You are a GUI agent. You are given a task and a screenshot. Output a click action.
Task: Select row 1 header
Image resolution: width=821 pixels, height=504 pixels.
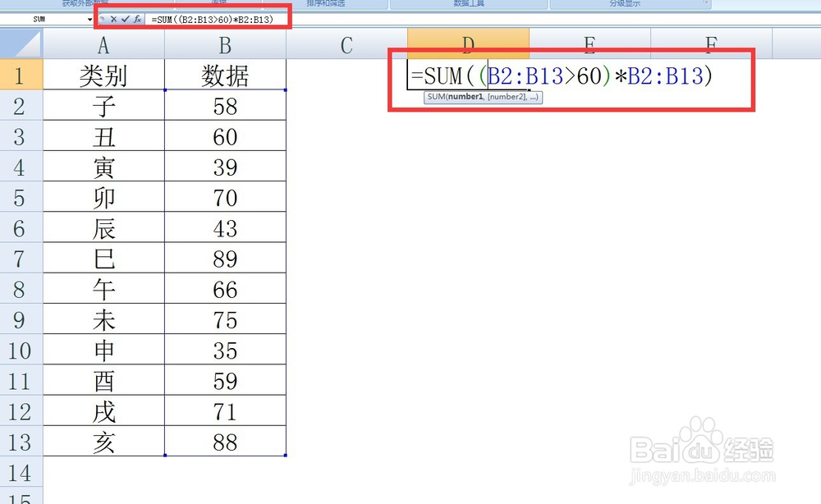[21, 75]
